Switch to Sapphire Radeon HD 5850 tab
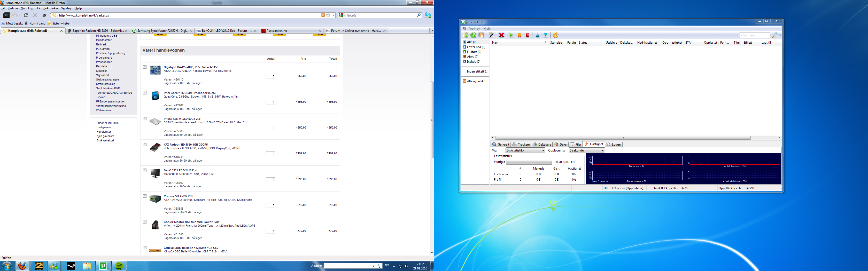This screenshot has width=868, height=271. 98,31
